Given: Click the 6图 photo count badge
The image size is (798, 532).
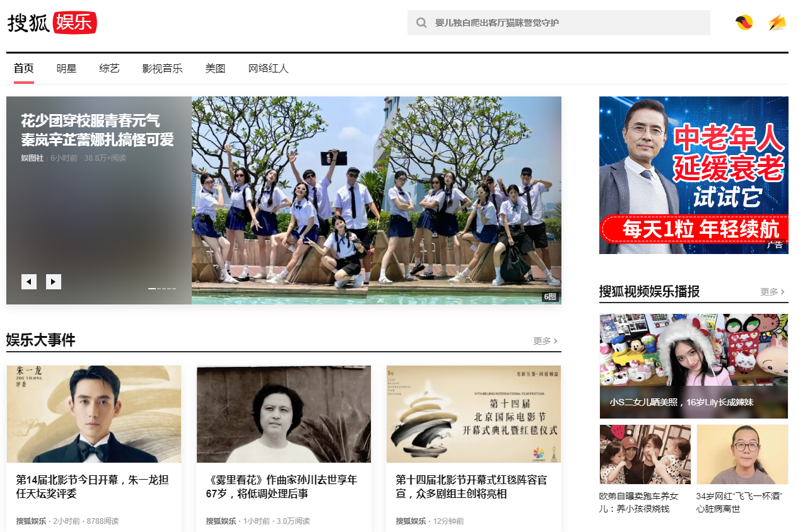Looking at the screenshot, I should click(550, 297).
